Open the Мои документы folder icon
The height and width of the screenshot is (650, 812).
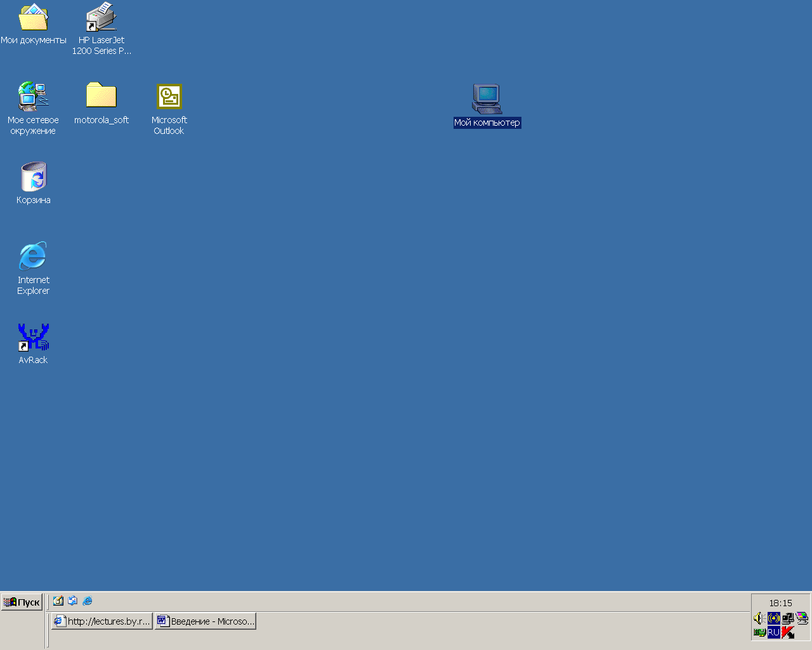tap(34, 18)
